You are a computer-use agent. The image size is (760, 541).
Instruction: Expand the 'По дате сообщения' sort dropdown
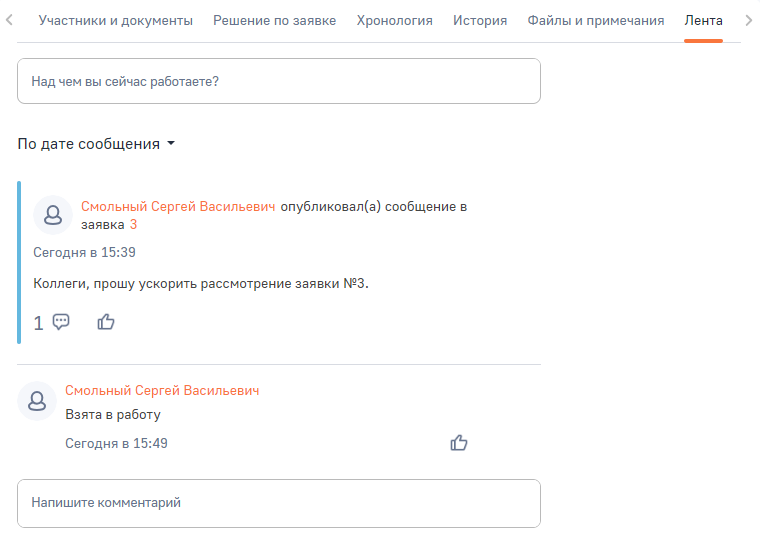pos(96,144)
